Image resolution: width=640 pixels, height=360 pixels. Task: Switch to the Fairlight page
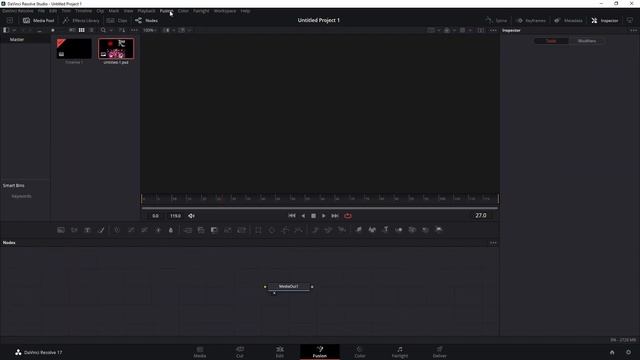click(400, 352)
